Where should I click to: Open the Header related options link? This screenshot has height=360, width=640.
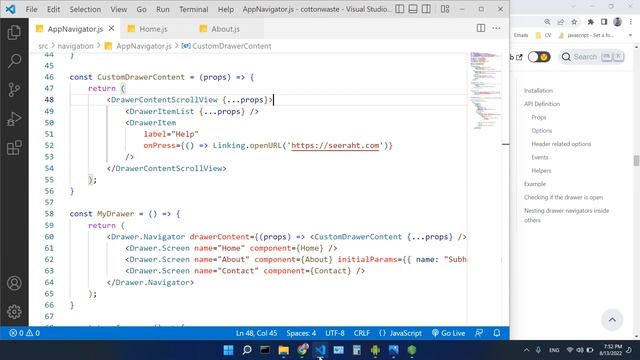click(x=561, y=144)
